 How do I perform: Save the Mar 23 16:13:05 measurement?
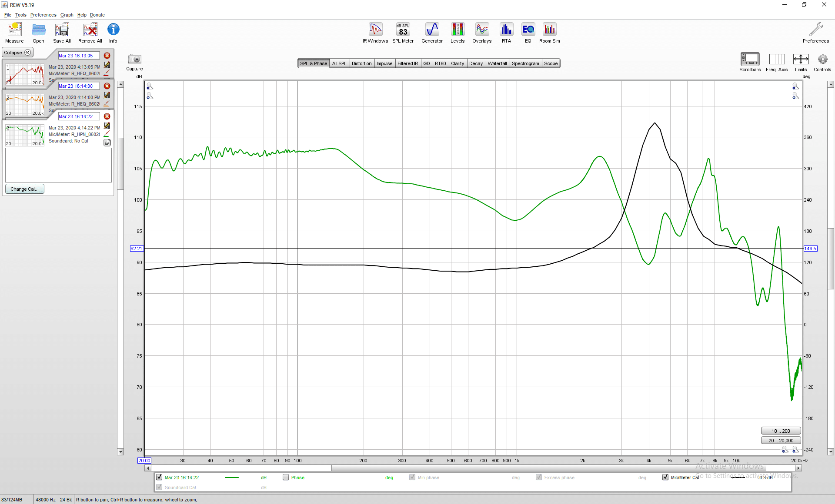point(107,65)
